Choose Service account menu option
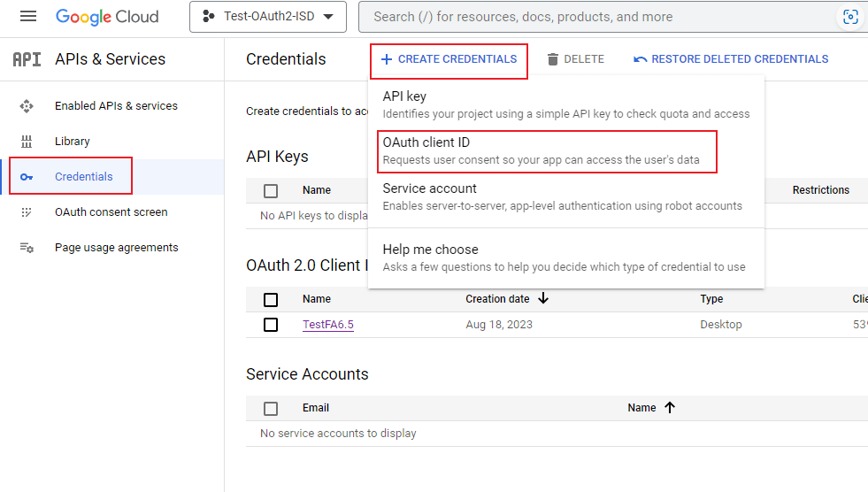Viewport: 868px width, 492px height. tap(562, 196)
